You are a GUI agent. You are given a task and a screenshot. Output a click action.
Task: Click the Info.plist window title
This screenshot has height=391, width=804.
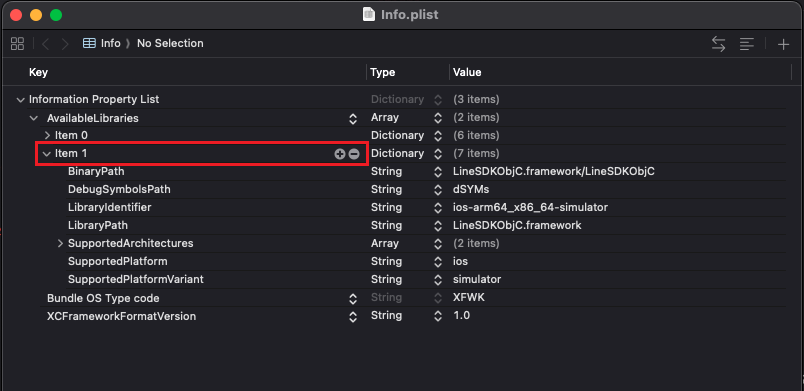[409, 14]
